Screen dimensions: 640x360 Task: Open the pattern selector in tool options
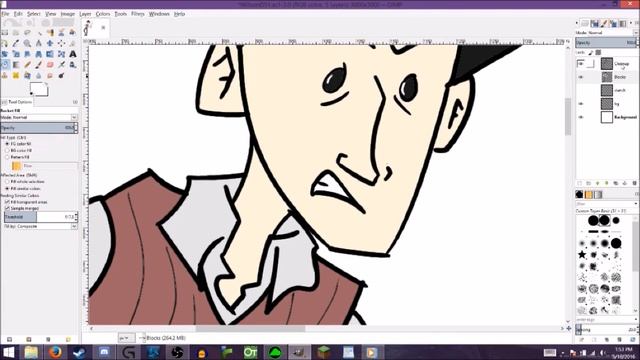16,166
